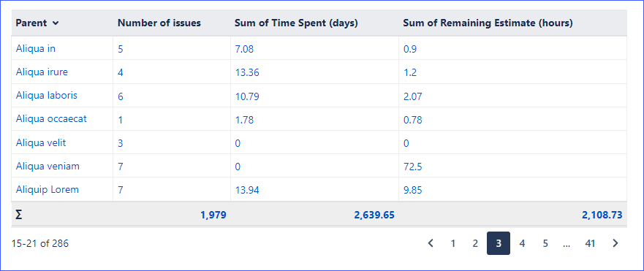Open the Aliquip Lorem link

coord(48,190)
